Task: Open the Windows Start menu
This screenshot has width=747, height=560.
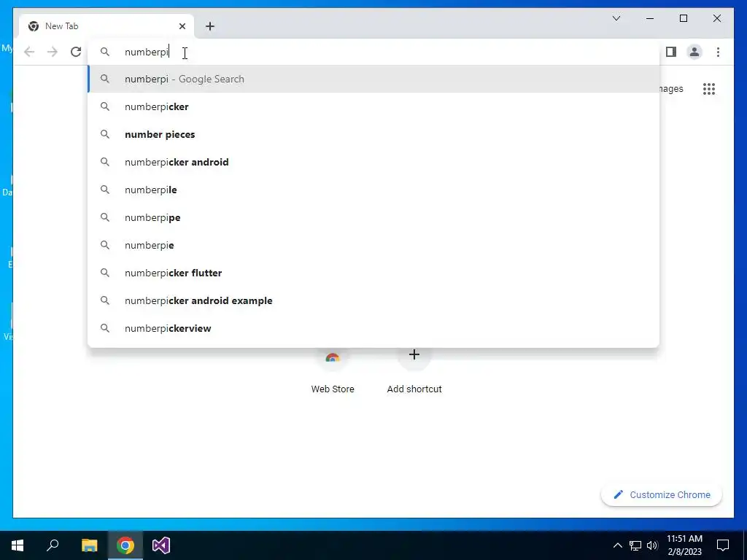Action: pyautogui.click(x=18, y=545)
